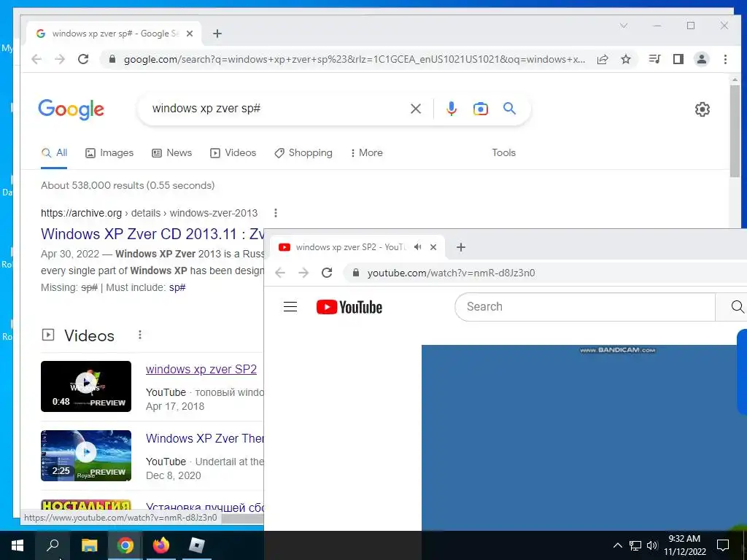Play the 2:25 video thumbnail preview
The width and height of the screenshot is (747, 560).
86,456
